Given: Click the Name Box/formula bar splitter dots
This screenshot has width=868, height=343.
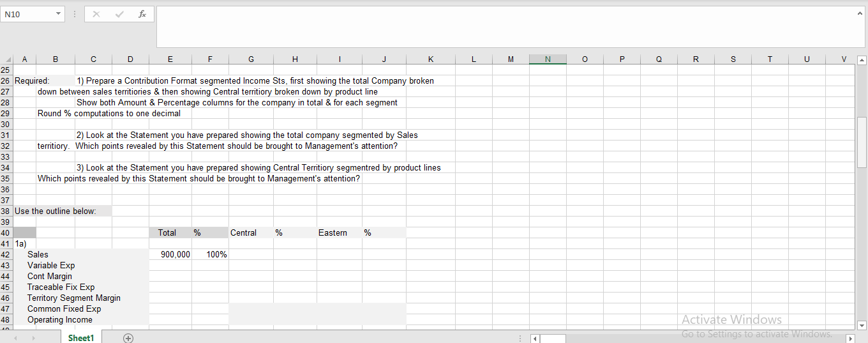Looking at the screenshot, I should 75,14.
